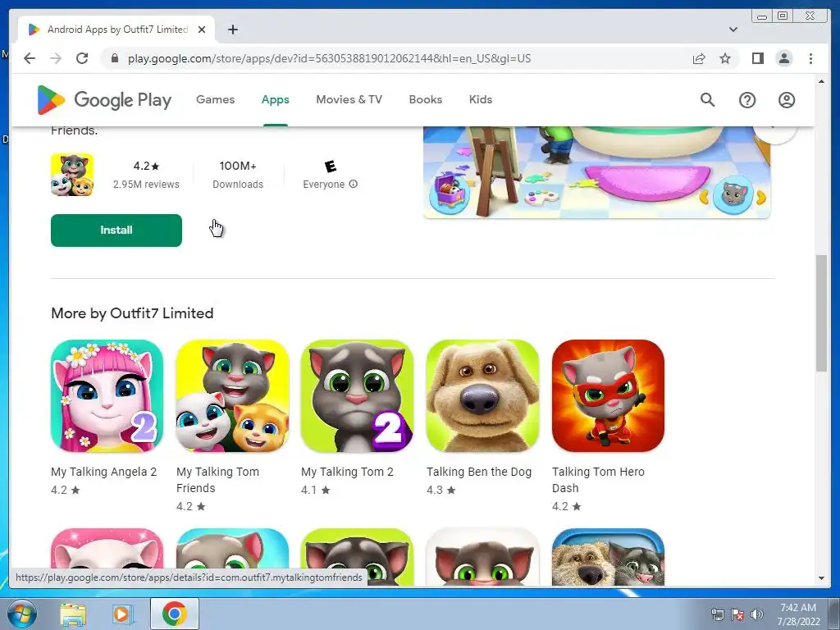The width and height of the screenshot is (840, 630).
Task: Select the Apps tab
Action: (x=276, y=99)
